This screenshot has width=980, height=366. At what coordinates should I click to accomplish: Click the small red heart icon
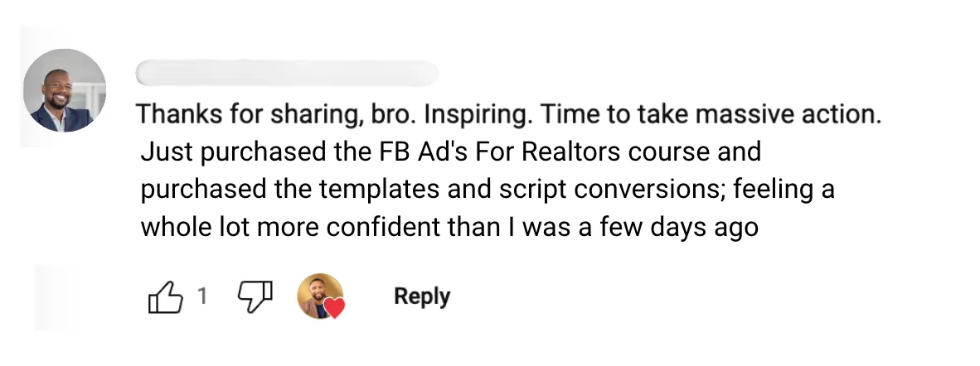pyautogui.click(x=334, y=309)
